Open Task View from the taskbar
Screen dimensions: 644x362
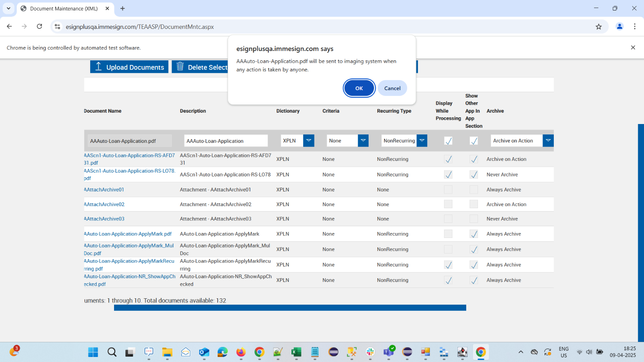click(x=130, y=352)
